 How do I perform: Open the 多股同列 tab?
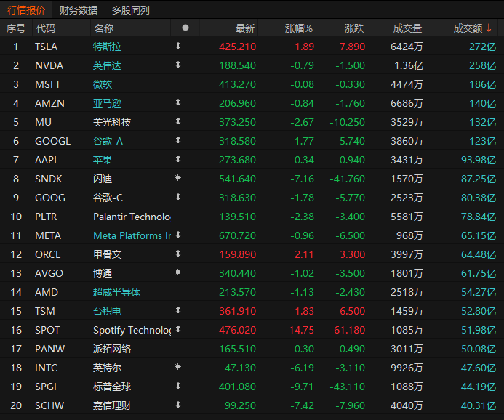point(130,10)
